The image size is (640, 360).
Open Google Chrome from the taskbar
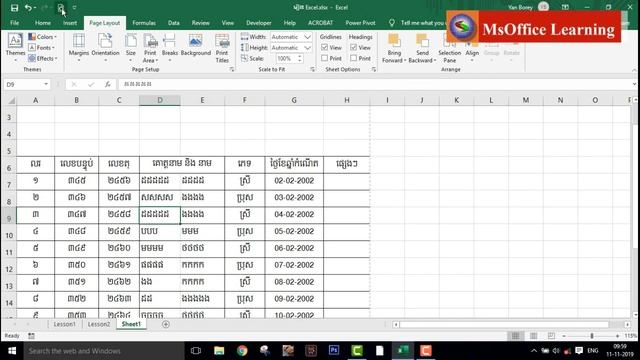point(242,351)
